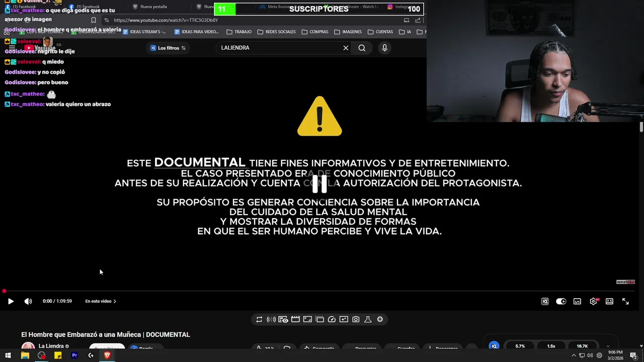Image resolution: width=644 pixels, height=362 pixels.
Task: Open File Explorer from taskbar
Action: pyautogui.click(x=25, y=355)
